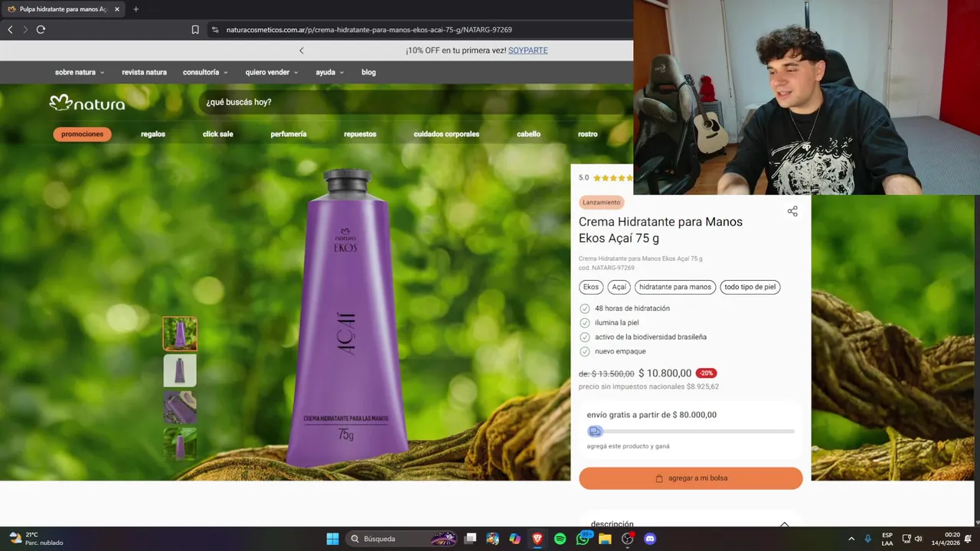Go back with the browser back arrow
This screenshot has height=551, width=980.
10,30
